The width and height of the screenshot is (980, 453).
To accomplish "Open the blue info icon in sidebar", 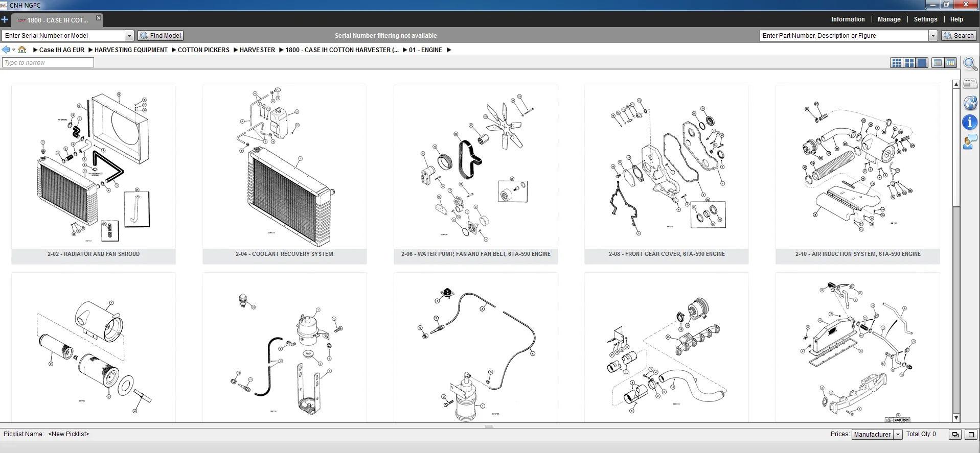I will click(970, 123).
